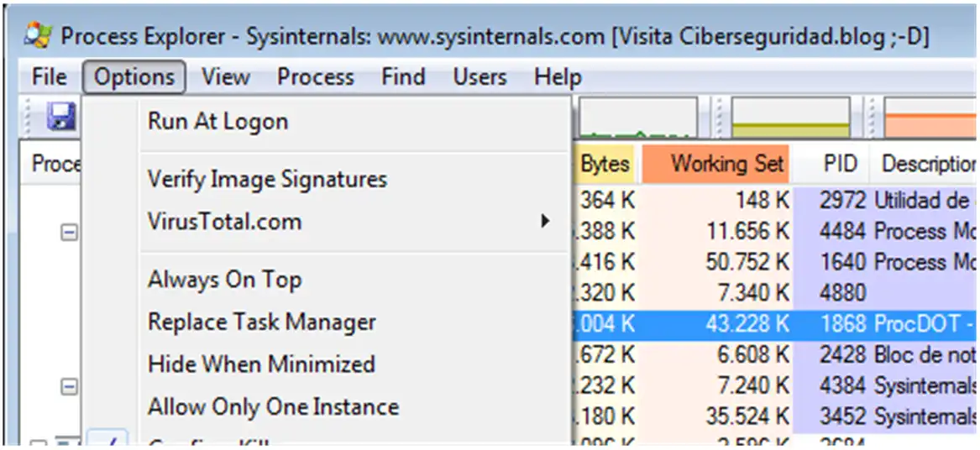Viewport: 980px width, 450px height.
Task: Click the Utilidad de description cell
Action: coord(925,201)
